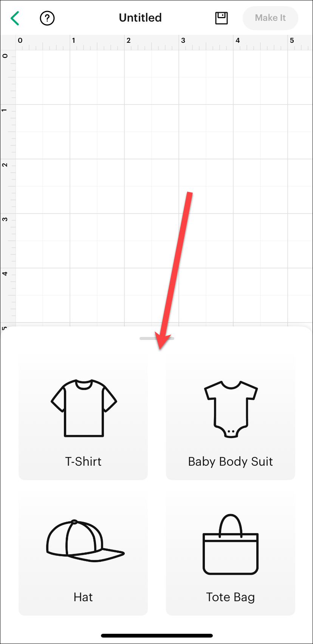Choose the baby body suit icon
The height and width of the screenshot is (644, 313).
[x=231, y=410]
